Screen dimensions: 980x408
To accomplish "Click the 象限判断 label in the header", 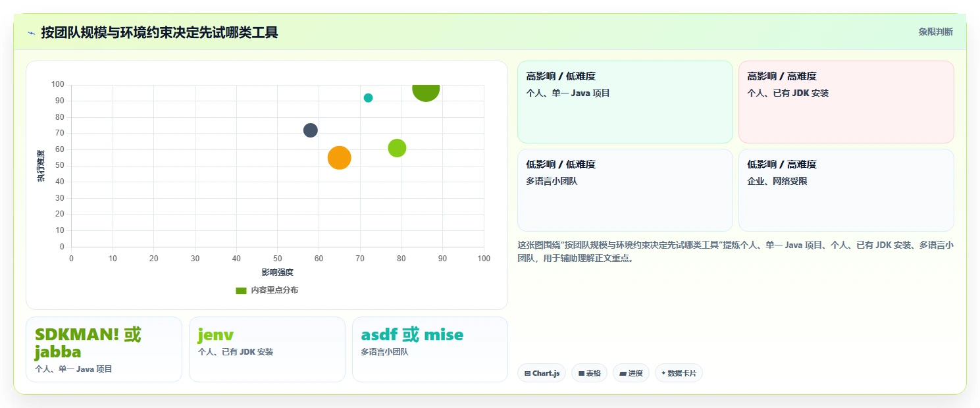I will click(935, 32).
